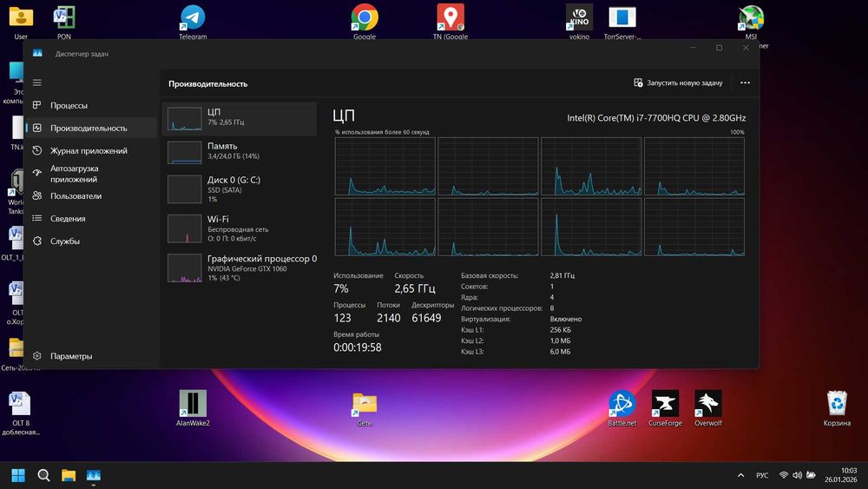Open the Wi-Fi tray icon
Screen dimensions: 868x489
(x=784, y=475)
